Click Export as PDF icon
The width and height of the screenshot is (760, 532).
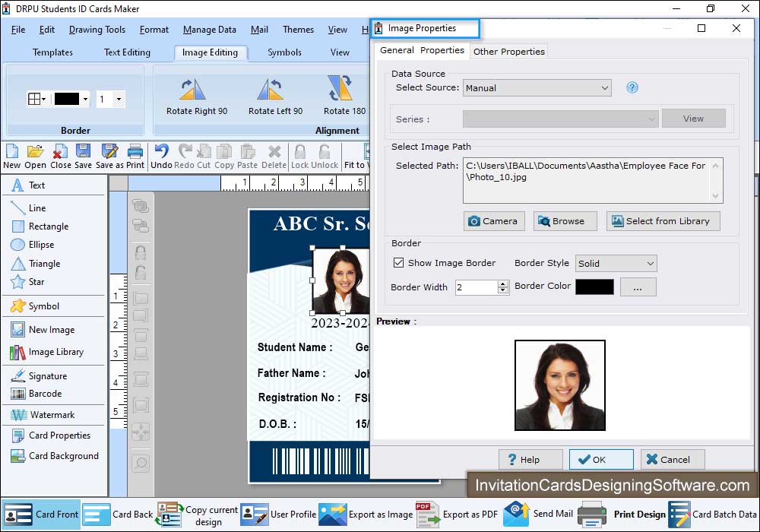[427, 515]
